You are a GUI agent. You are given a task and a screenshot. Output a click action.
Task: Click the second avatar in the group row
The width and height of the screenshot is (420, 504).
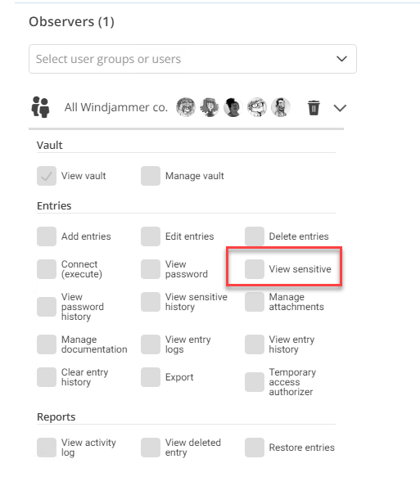210,107
